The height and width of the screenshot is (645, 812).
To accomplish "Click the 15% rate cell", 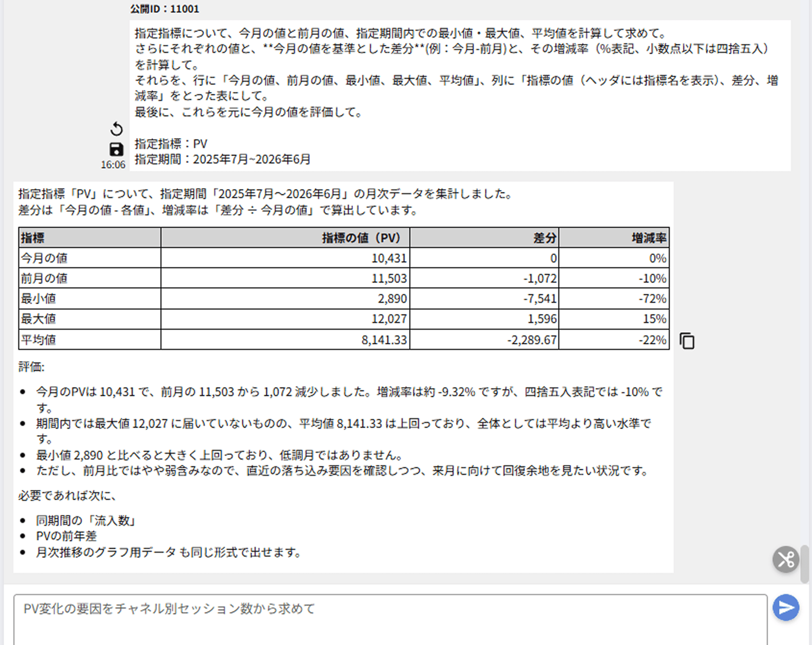I will [x=614, y=319].
